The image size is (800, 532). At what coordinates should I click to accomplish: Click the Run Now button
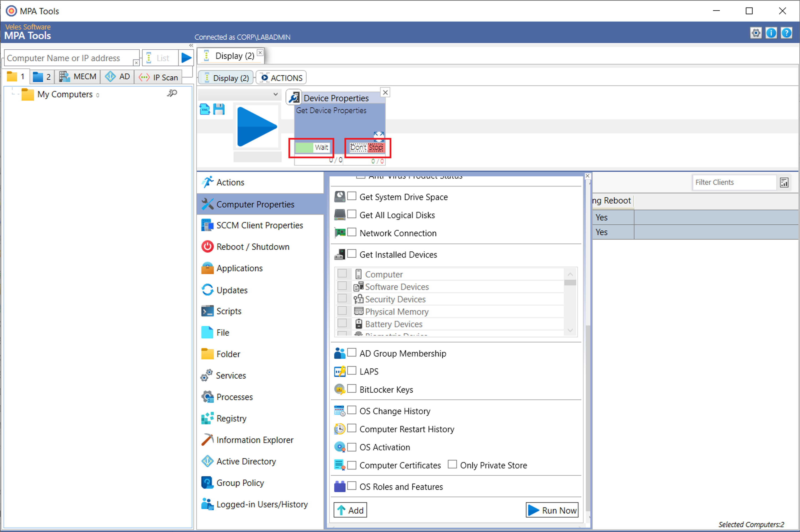coord(552,510)
